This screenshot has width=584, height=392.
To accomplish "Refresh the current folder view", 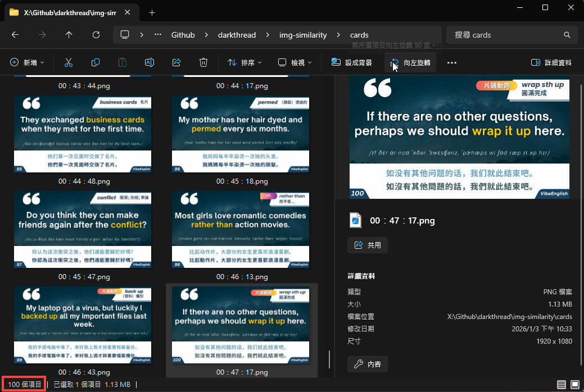I will point(96,35).
